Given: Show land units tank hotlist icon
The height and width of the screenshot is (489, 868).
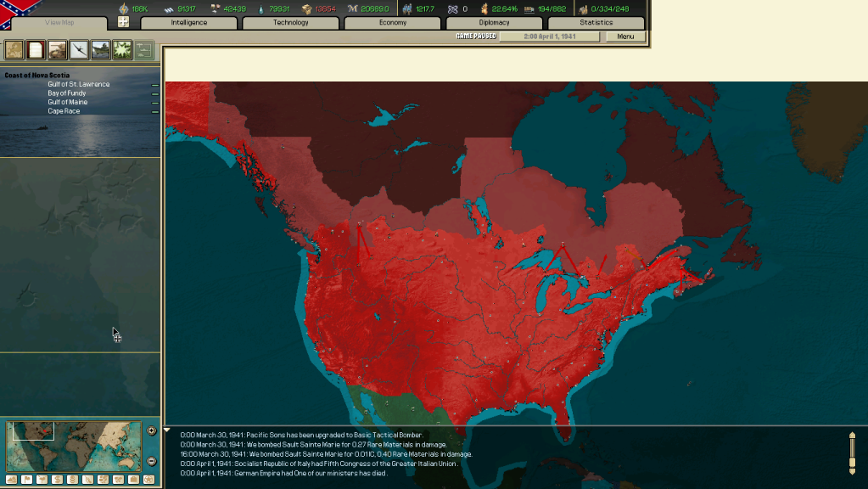Looking at the screenshot, I should pyautogui.click(x=57, y=50).
